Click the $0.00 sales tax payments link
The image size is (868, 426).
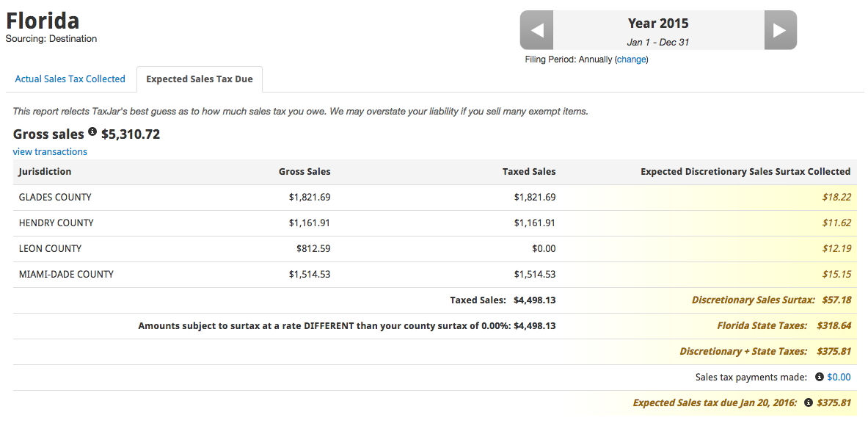[839, 378]
